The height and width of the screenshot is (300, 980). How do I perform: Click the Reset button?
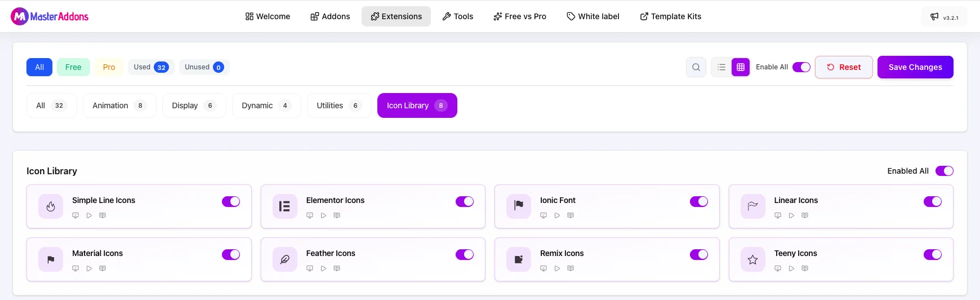844,67
